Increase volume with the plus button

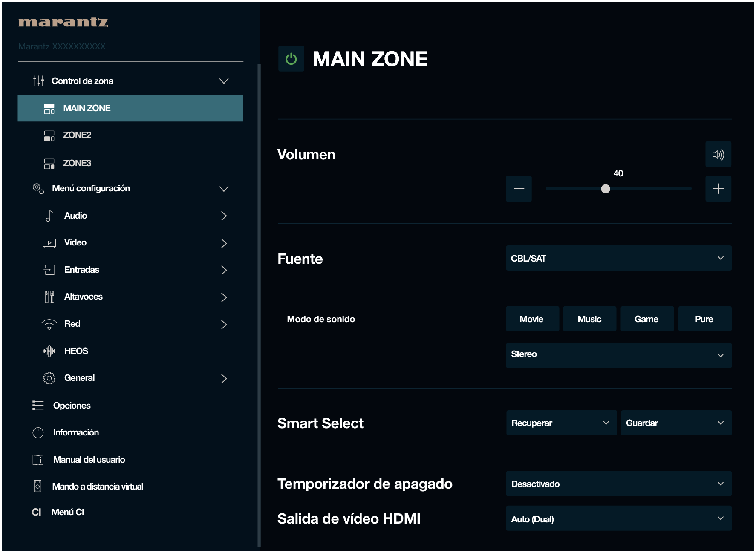coord(718,189)
